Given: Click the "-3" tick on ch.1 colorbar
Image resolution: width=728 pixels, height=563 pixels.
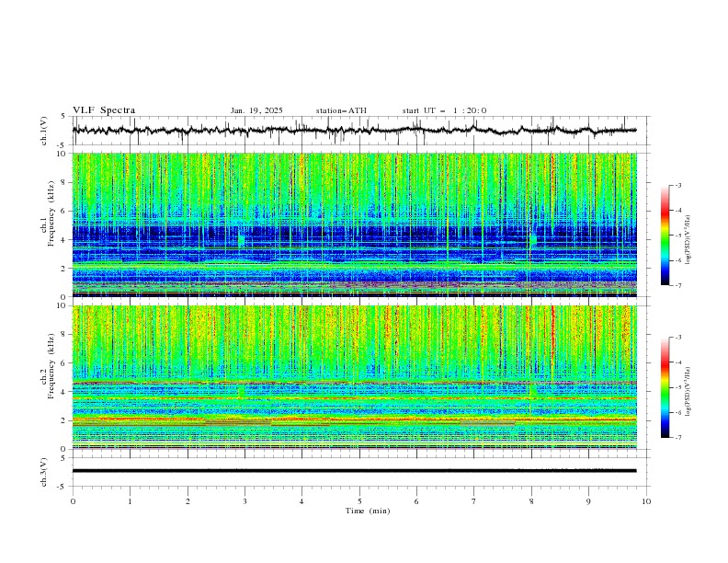Looking at the screenshot, I should coord(677,185).
